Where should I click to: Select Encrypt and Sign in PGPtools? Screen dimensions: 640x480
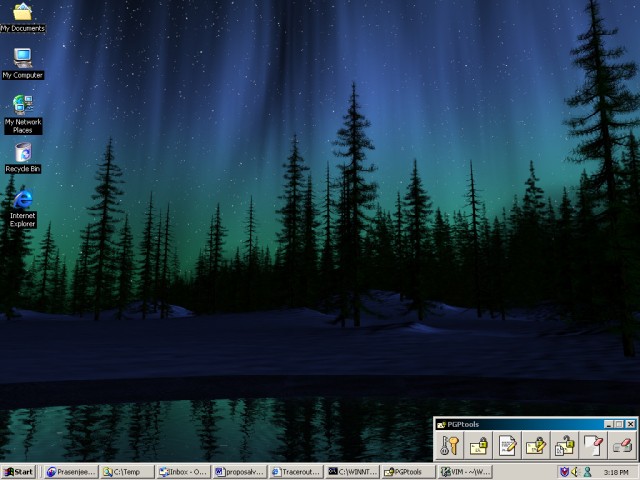(537, 446)
